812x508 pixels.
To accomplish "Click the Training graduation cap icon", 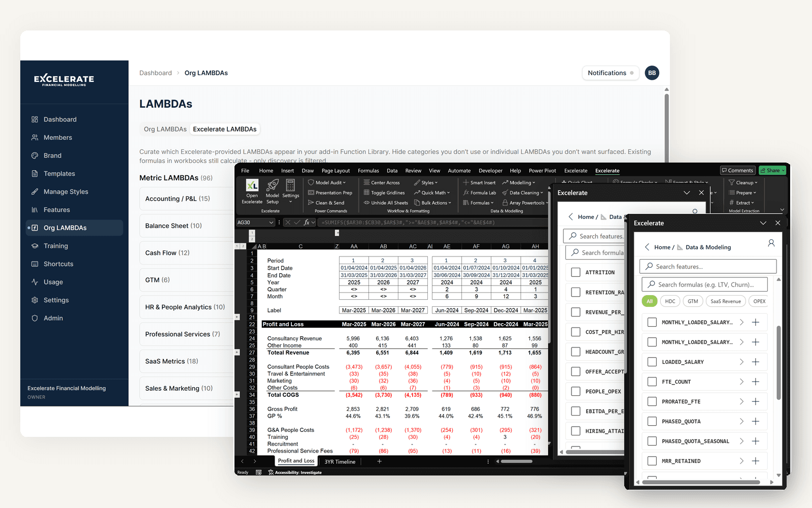I will tap(35, 246).
